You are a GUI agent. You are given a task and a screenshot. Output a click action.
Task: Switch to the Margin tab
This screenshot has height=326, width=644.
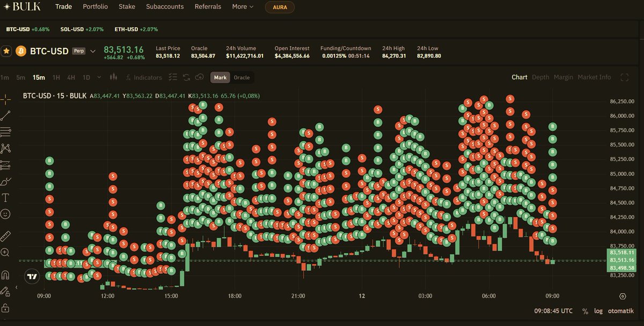[563, 77]
